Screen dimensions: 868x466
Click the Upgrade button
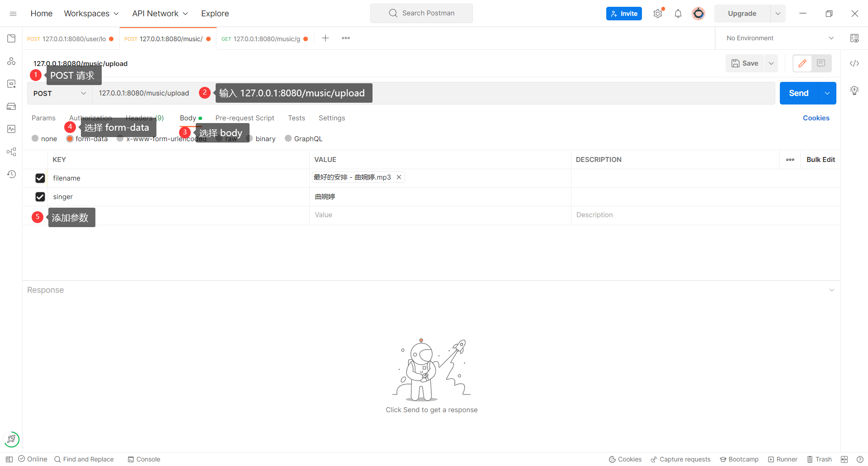[x=742, y=14]
